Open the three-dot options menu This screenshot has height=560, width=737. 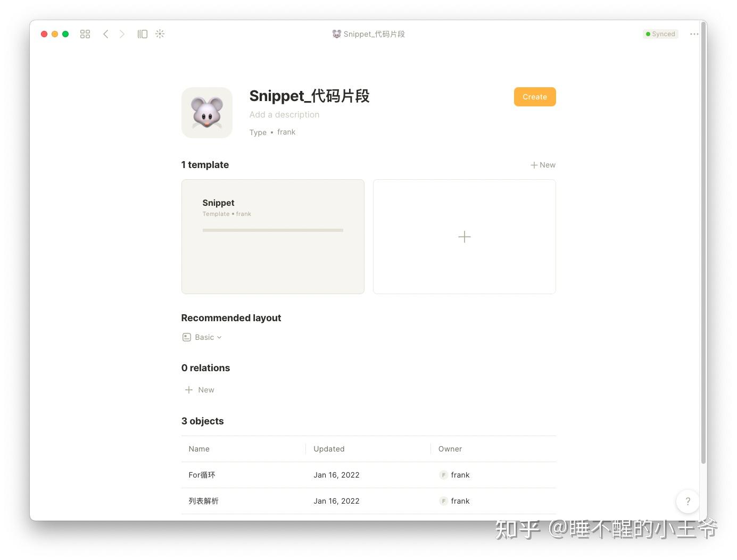[694, 34]
